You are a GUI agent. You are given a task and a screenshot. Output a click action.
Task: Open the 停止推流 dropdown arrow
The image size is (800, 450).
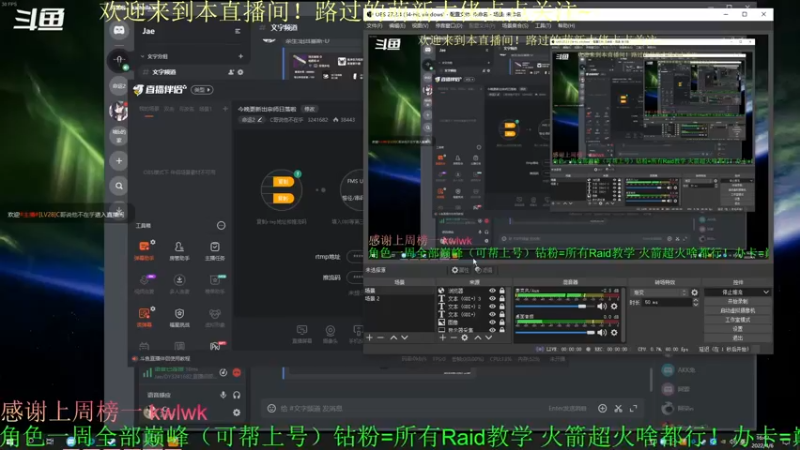[766, 292]
